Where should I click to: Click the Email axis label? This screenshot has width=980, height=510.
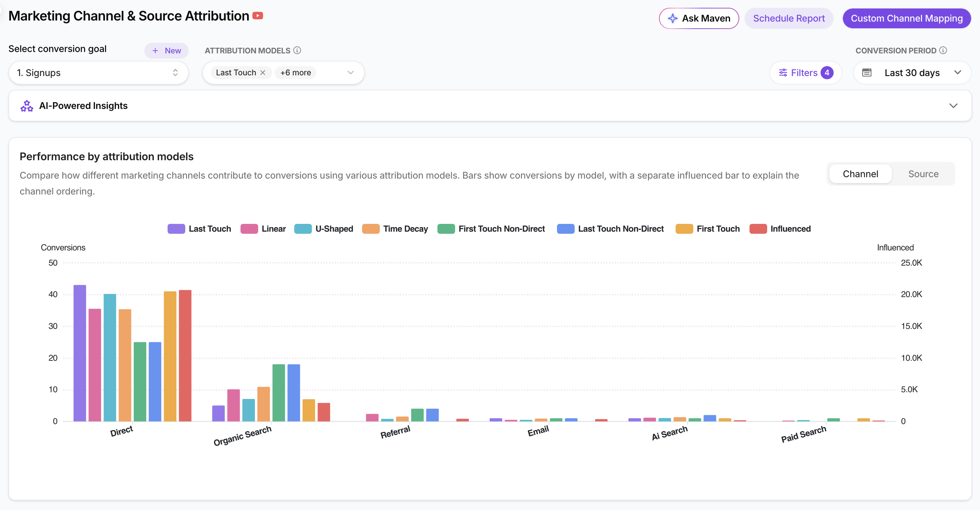pos(538,431)
